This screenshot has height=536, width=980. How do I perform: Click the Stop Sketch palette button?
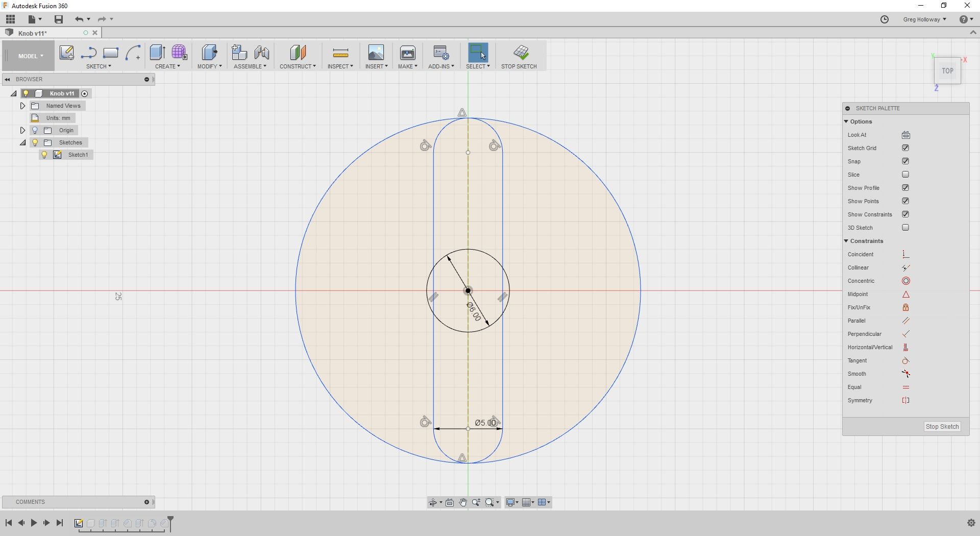[x=942, y=427]
